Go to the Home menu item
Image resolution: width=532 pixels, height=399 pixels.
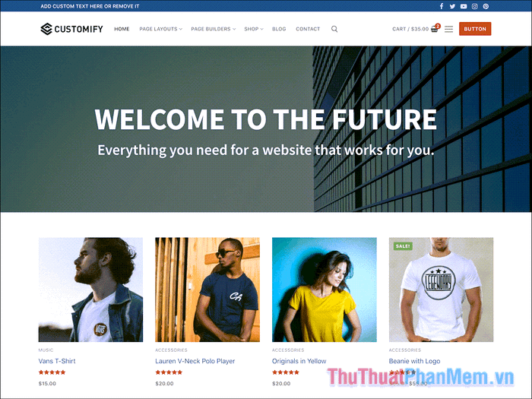pos(122,29)
